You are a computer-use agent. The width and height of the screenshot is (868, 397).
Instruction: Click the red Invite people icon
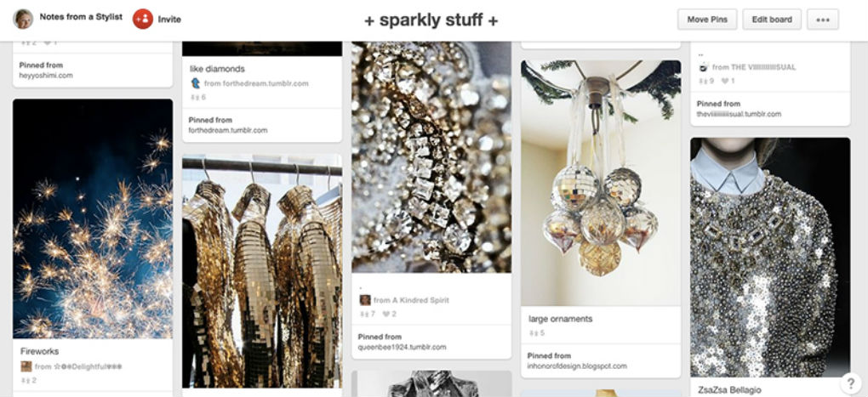(143, 19)
